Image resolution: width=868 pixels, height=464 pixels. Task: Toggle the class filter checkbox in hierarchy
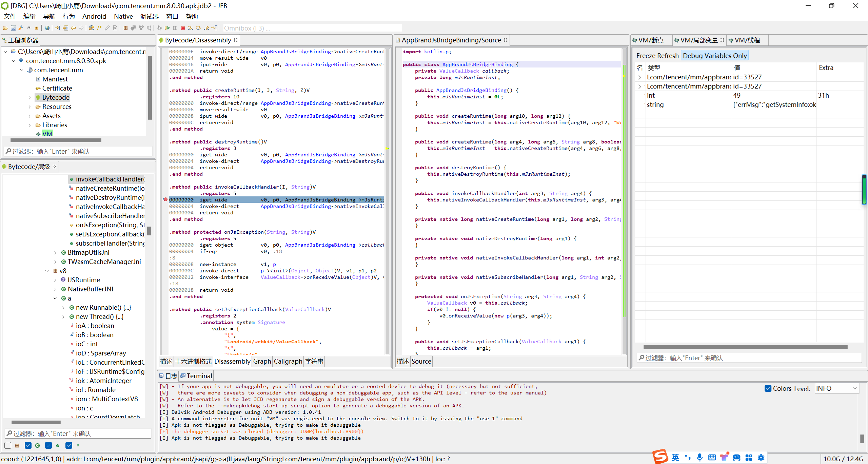coord(28,445)
